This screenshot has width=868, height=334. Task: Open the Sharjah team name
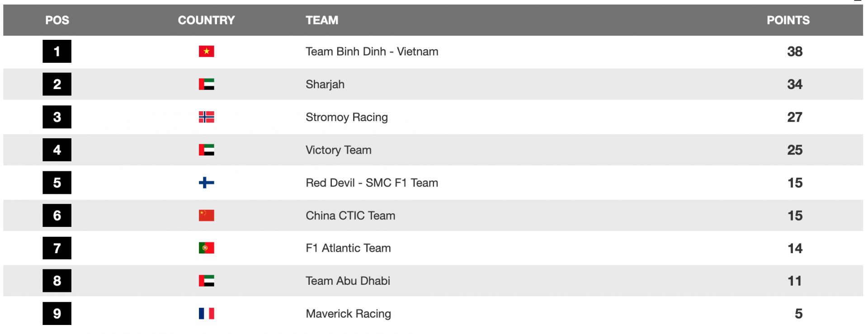(x=325, y=85)
